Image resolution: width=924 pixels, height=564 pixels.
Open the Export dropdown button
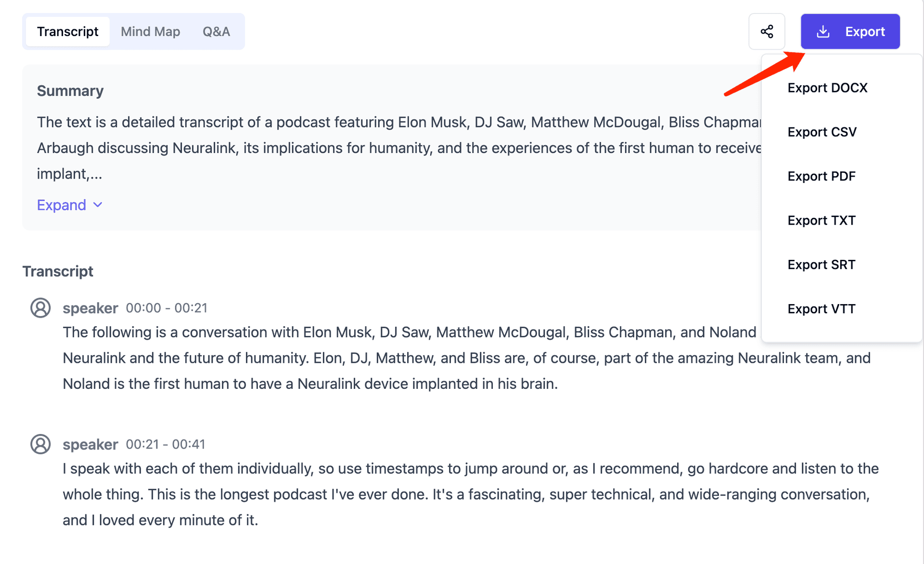850,32
